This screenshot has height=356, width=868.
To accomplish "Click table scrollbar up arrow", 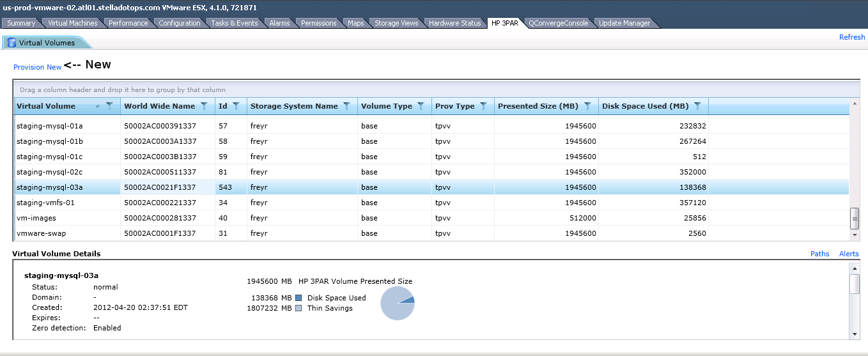I will (855, 103).
